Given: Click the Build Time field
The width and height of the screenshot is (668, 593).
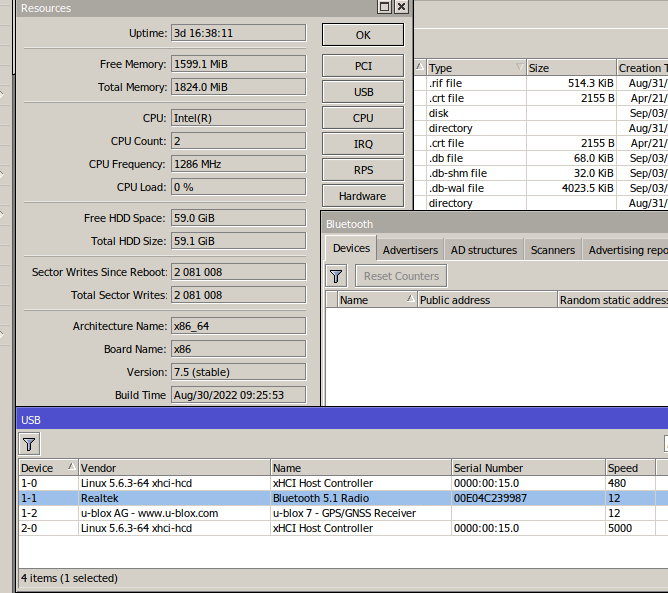Looking at the screenshot, I should (x=239, y=395).
